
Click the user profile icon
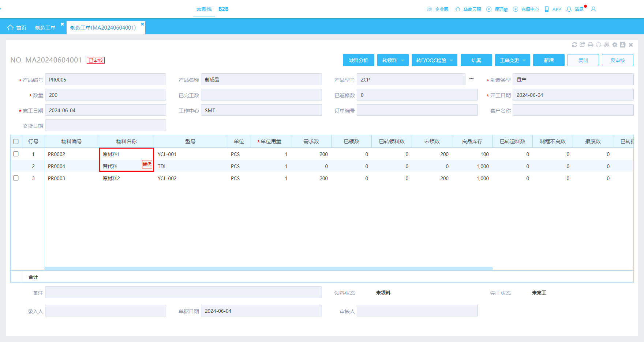point(594,9)
